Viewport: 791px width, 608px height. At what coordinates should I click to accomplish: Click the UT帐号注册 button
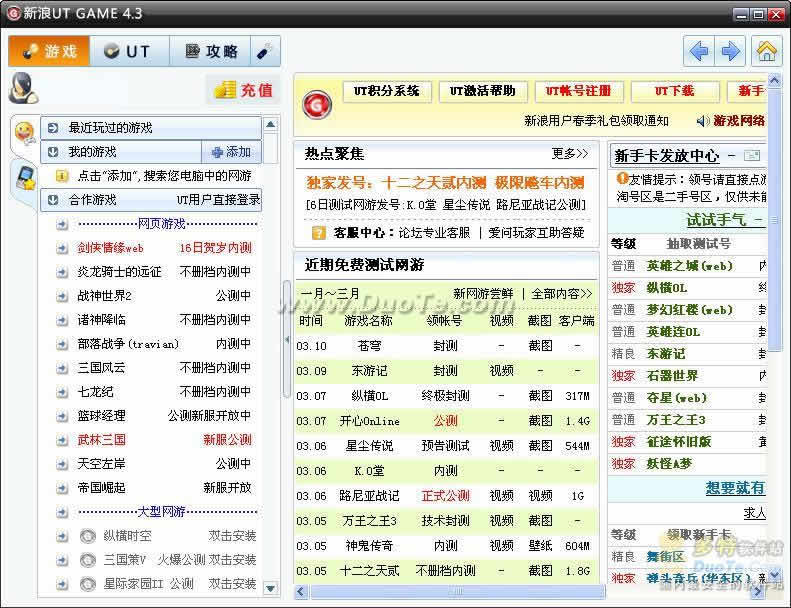coord(577,91)
